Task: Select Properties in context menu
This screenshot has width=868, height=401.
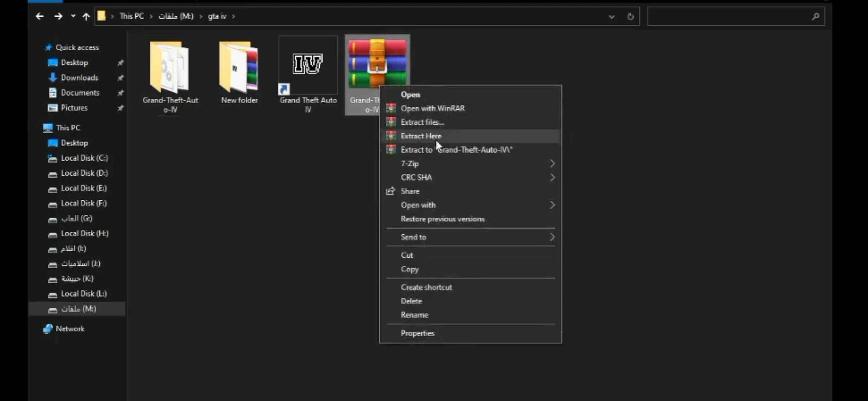Action: [x=417, y=333]
